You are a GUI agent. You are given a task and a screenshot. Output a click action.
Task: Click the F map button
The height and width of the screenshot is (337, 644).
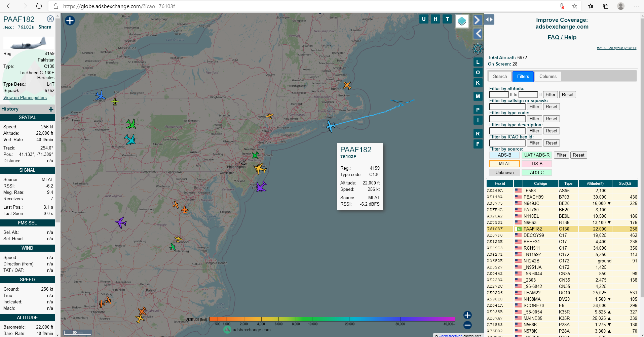(x=478, y=144)
